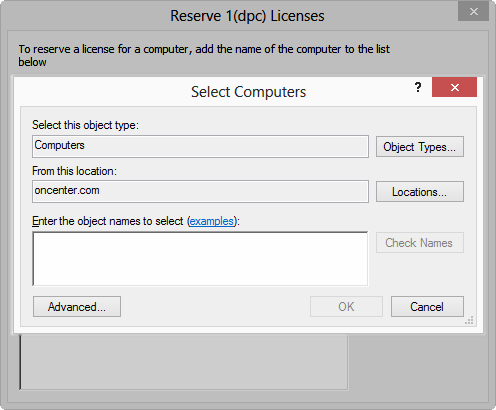Click the reserved computers list behind dialog
Screen dimensions: 496x410
(x=184, y=362)
